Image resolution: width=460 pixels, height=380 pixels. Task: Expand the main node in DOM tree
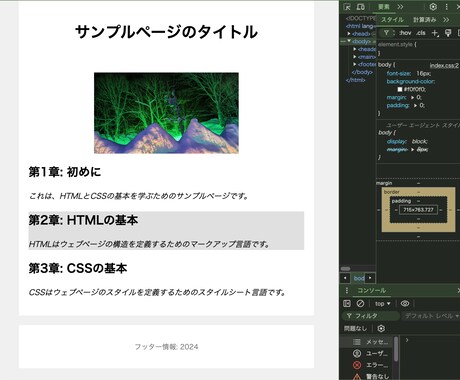[355, 57]
